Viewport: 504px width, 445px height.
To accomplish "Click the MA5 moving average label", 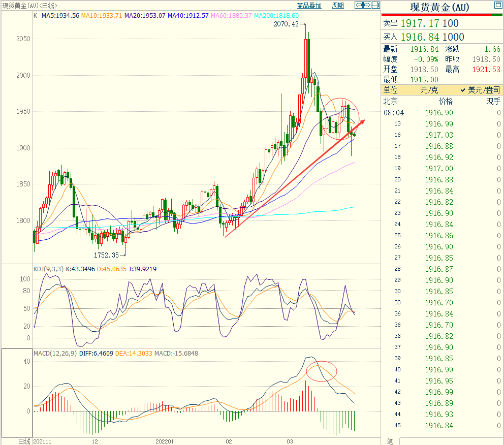I will click(x=60, y=16).
